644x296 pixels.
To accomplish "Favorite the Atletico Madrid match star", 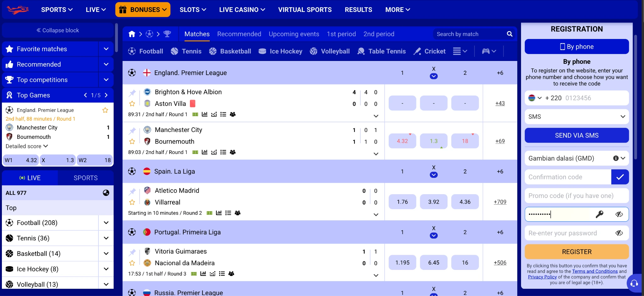I will [132, 202].
